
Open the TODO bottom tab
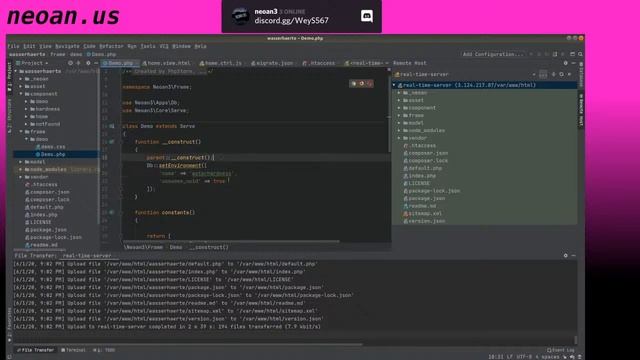(104, 350)
